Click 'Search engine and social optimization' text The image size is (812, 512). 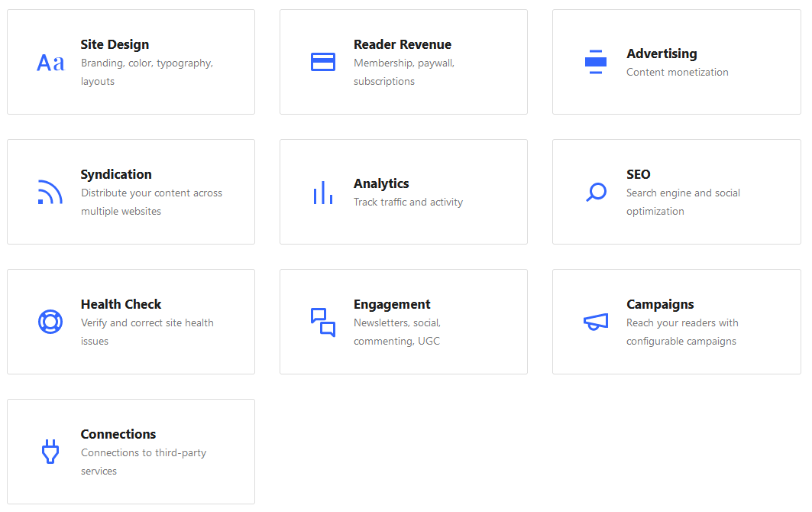[683, 202]
